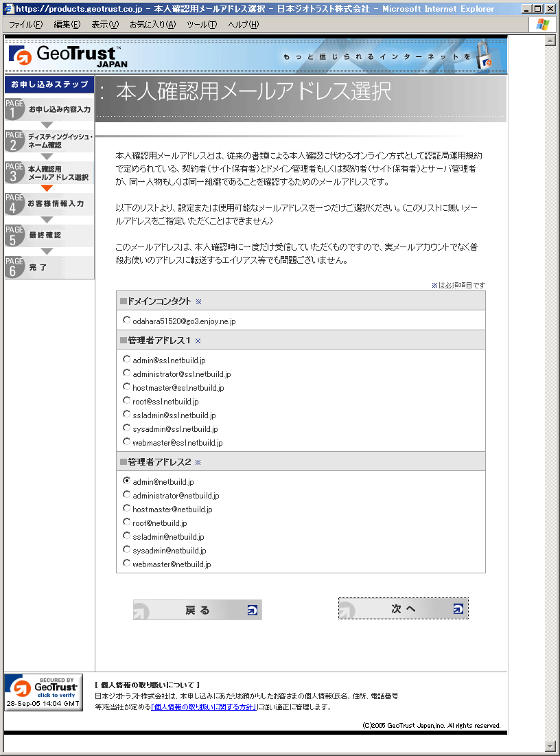Click the ※は必須項目です note
Viewport: 560px width, 756px height.
click(x=458, y=286)
